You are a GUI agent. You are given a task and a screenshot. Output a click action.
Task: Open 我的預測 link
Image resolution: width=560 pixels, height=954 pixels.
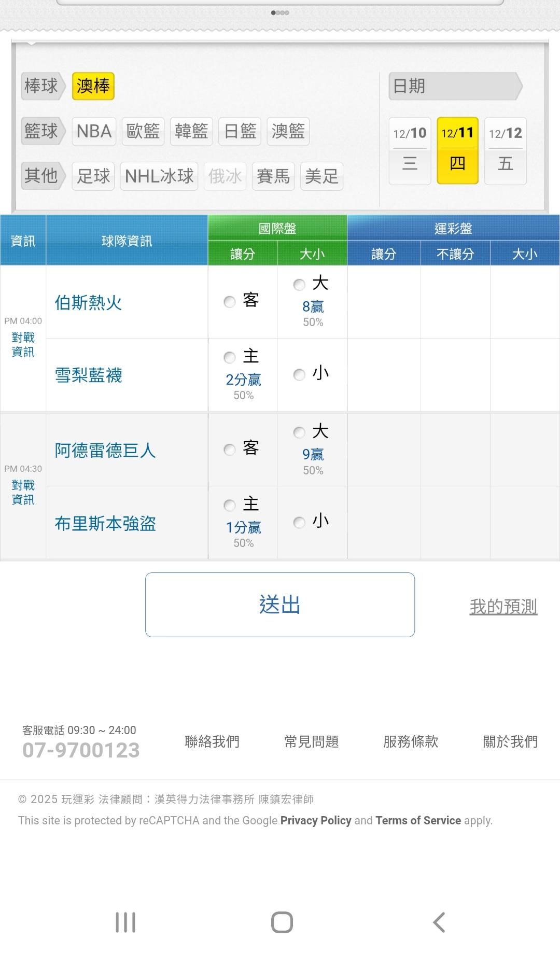(x=503, y=606)
